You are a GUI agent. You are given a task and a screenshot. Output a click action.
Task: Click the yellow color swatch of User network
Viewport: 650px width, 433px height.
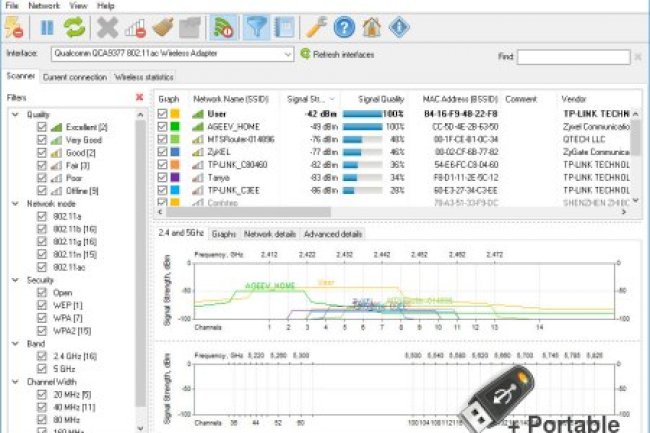point(175,114)
